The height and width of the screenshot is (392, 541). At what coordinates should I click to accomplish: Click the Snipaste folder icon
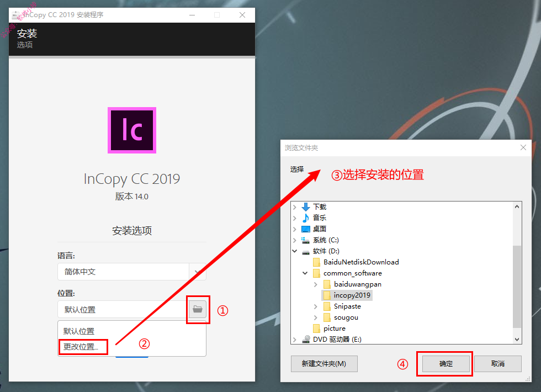tap(327, 306)
